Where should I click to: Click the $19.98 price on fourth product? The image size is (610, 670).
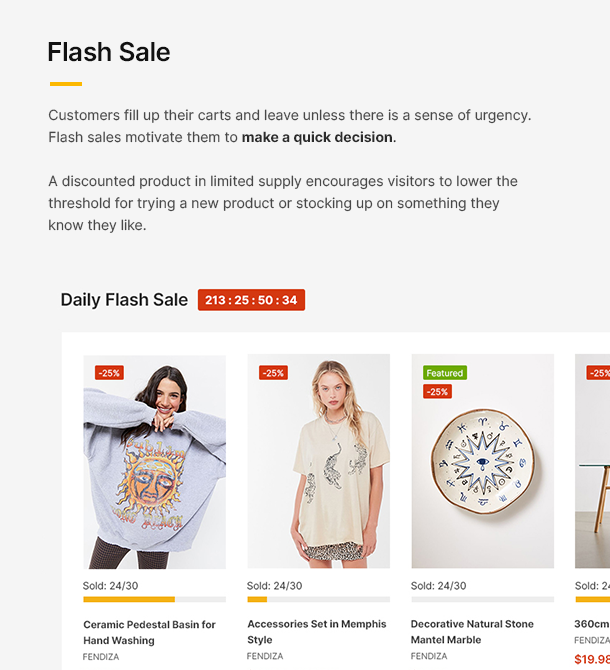[x=592, y=659]
